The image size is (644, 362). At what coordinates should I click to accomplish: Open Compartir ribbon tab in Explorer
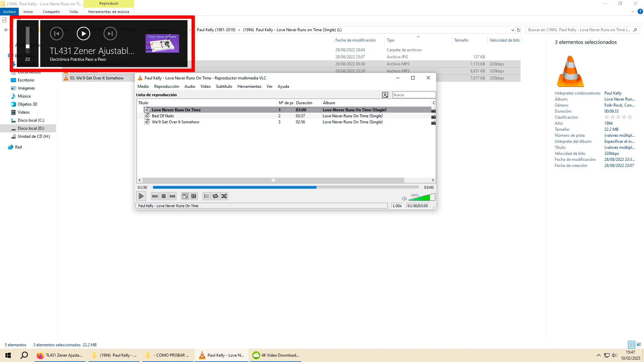point(51,12)
